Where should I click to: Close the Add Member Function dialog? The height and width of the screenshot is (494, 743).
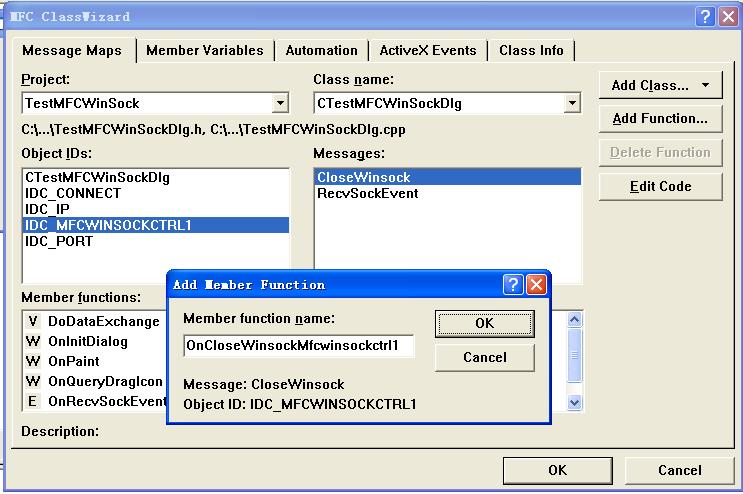click(x=536, y=285)
